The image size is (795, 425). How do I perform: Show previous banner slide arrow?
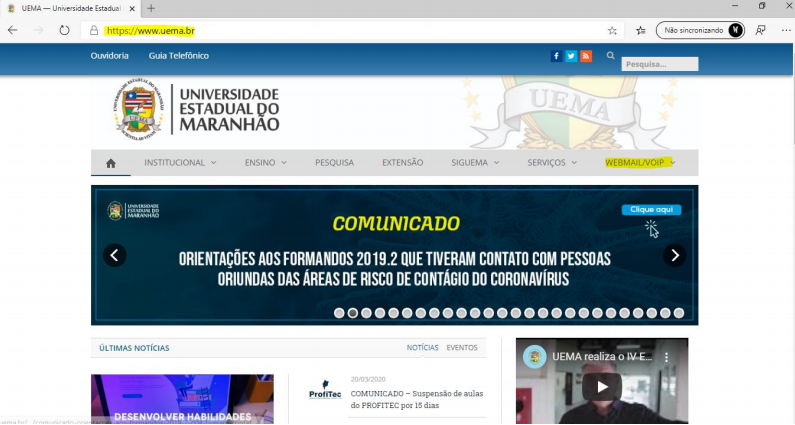tap(115, 255)
